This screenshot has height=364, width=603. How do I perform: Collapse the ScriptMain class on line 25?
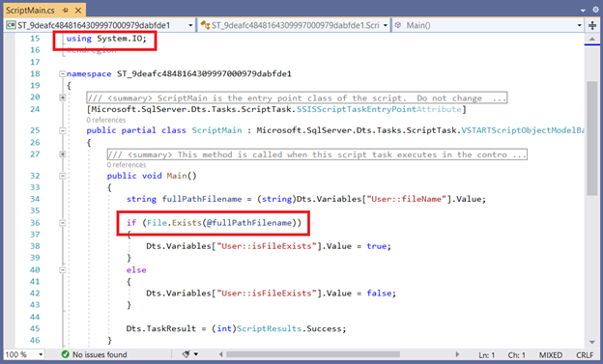pos(62,130)
